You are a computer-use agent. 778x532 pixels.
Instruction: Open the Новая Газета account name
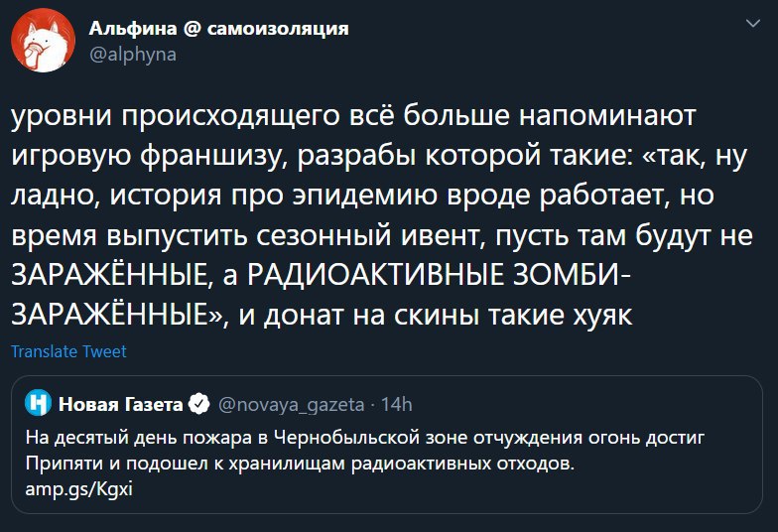pyautogui.click(x=120, y=403)
